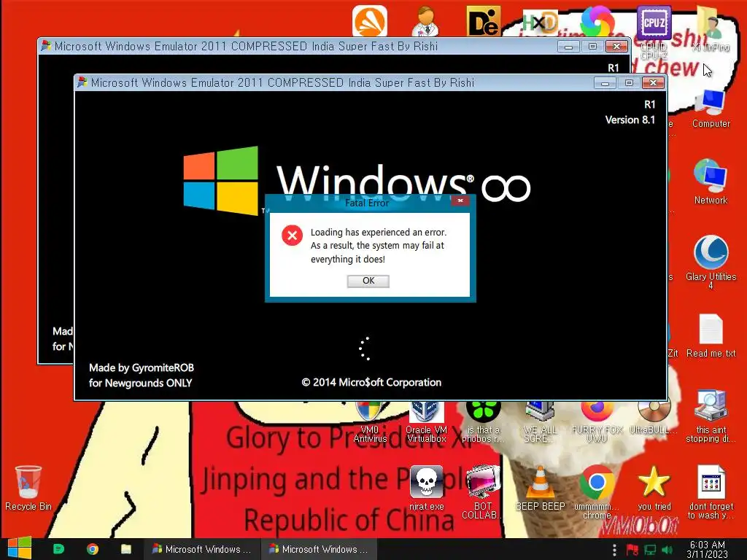The height and width of the screenshot is (560, 747).
Task: Select the 'dont forget to wash y...' icon
Action: click(x=711, y=492)
